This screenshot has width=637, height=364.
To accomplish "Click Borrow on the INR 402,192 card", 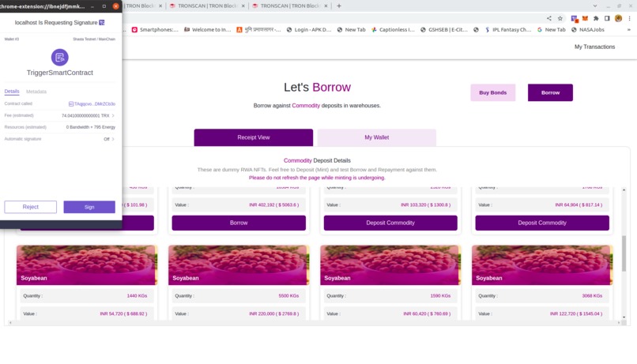I will (239, 223).
